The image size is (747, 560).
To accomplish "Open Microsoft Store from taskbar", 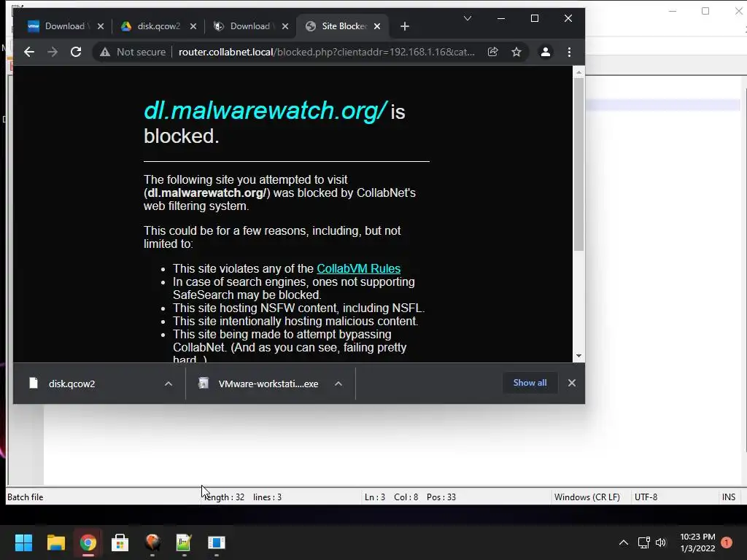I will point(120,542).
